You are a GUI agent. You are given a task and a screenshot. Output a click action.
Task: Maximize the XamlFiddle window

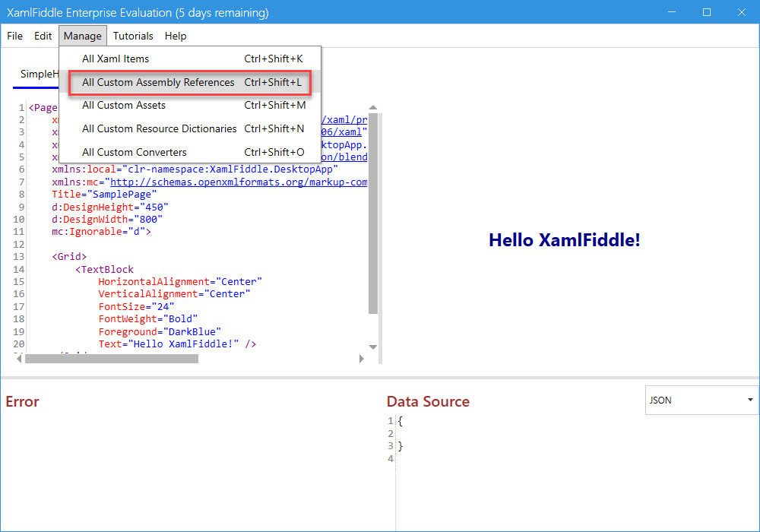(707, 12)
